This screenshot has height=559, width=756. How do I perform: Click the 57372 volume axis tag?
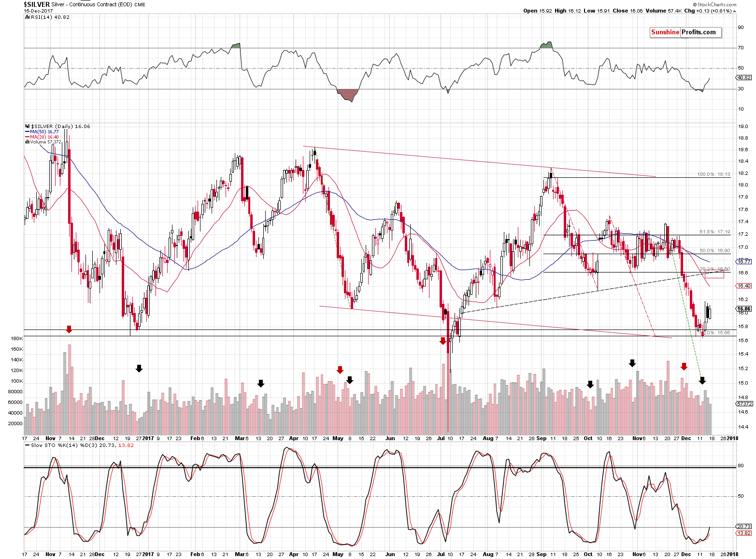pyautogui.click(x=744, y=403)
